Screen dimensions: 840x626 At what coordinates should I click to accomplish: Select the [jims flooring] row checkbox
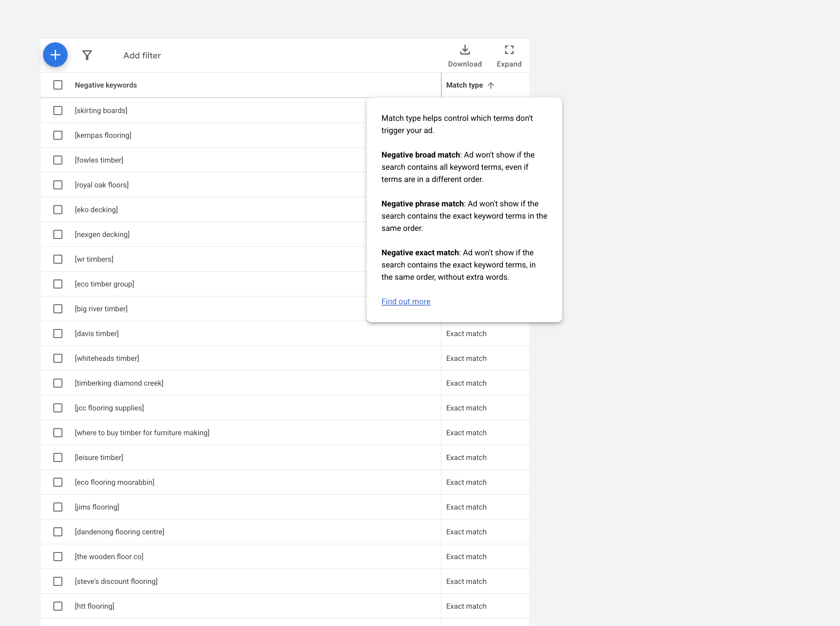pos(58,507)
